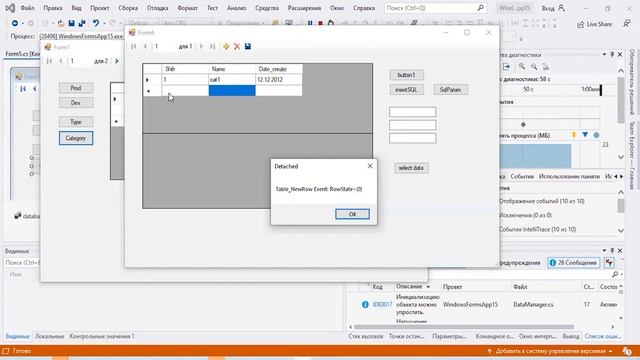Screen dimensions: 640x360
Task: Click the zoom in icon in diagnostics toolbar
Action: [522, 67]
